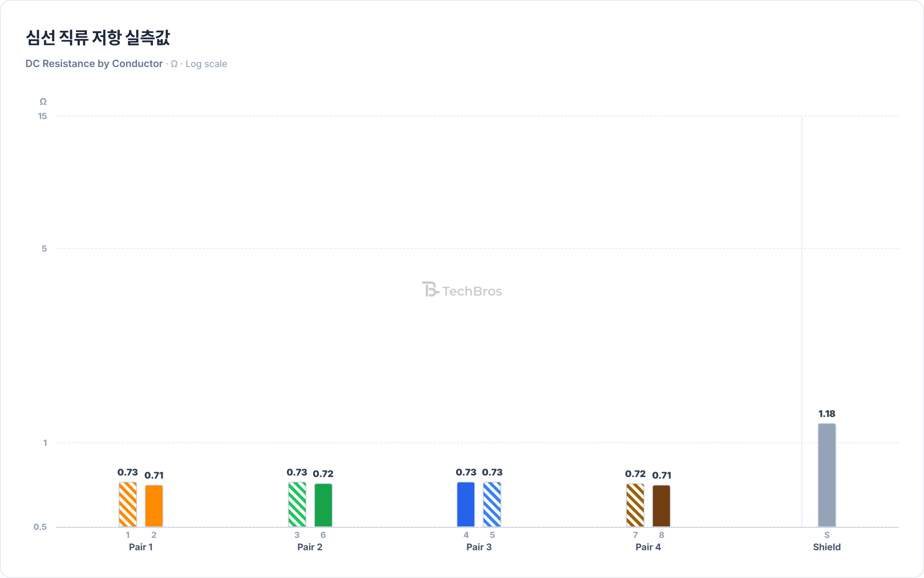This screenshot has width=924, height=578.
Task: Click the Pair 3 axis label
Action: click(x=479, y=547)
